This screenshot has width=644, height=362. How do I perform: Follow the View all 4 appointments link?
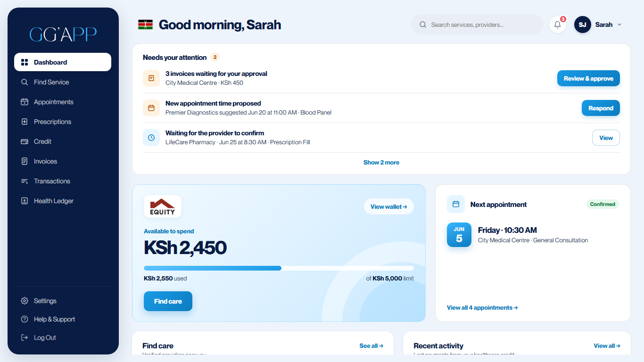(482, 308)
